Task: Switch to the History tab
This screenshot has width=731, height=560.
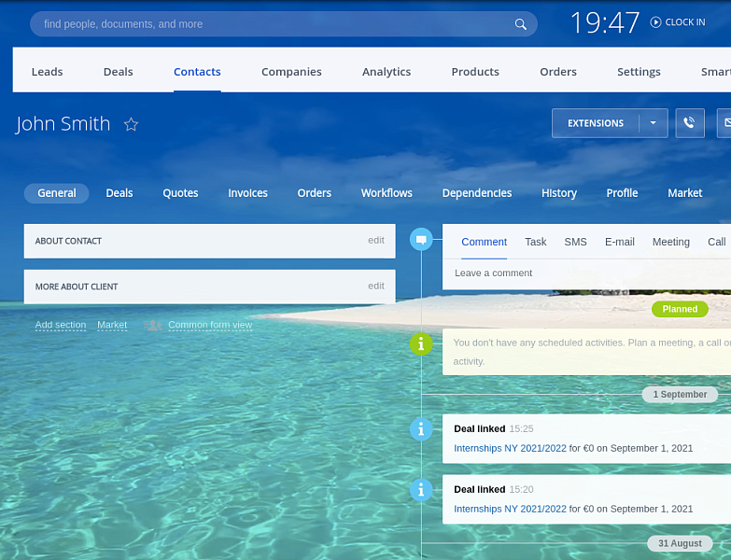Action: tap(558, 193)
